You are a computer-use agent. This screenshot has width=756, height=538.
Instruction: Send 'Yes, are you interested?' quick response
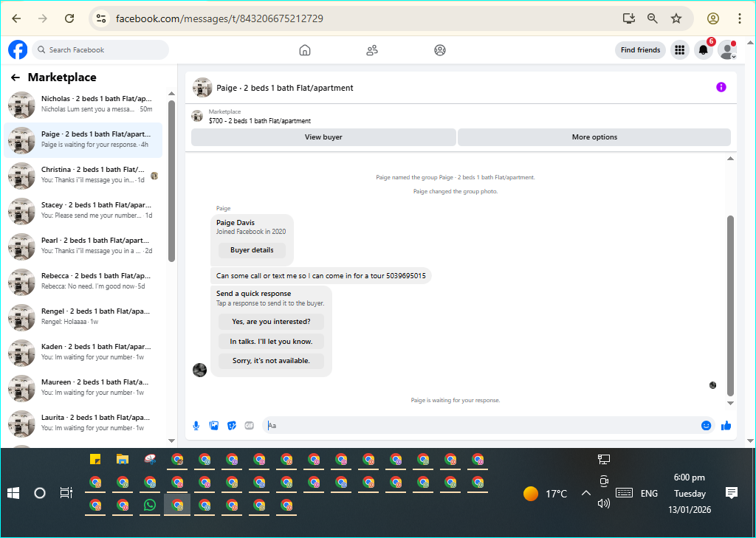click(x=271, y=322)
